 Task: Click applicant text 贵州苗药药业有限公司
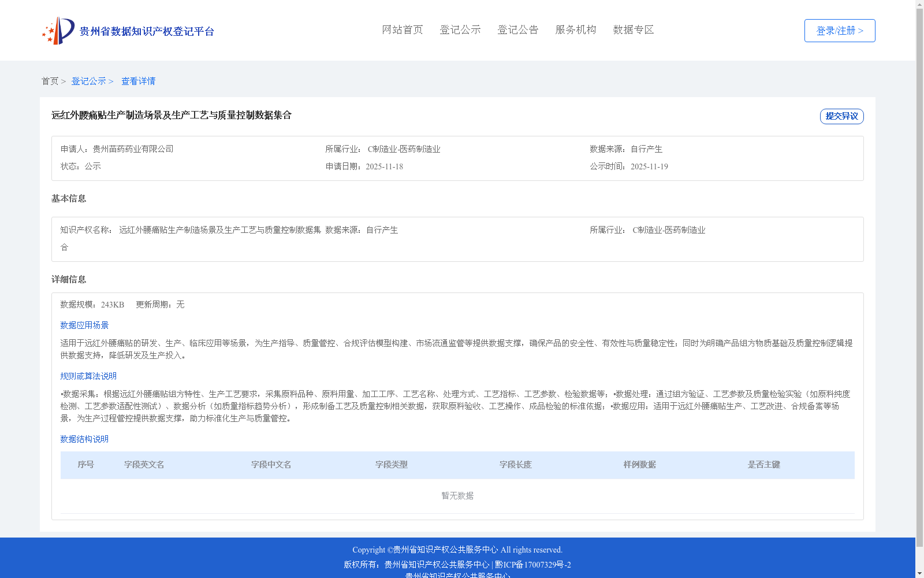coord(133,149)
